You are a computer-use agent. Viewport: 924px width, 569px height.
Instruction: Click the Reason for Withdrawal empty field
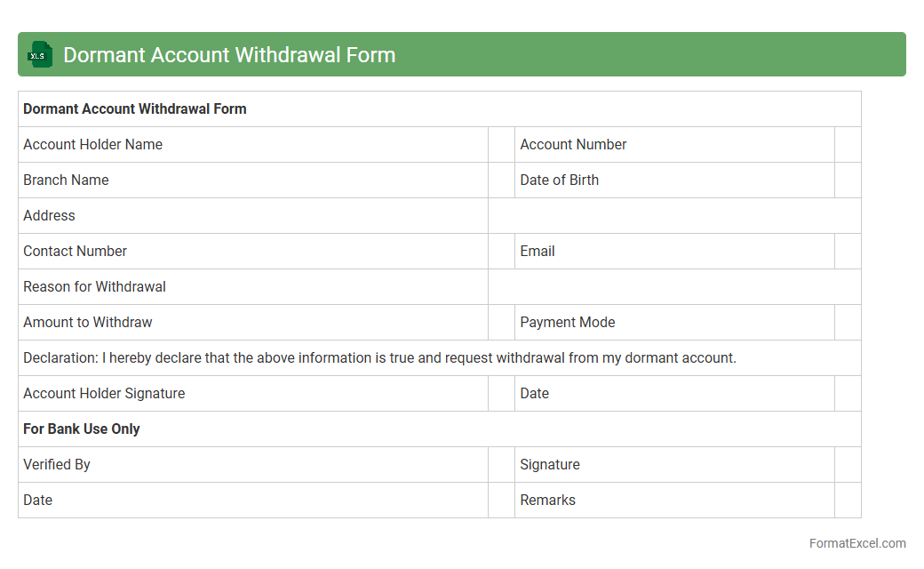click(673, 287)
